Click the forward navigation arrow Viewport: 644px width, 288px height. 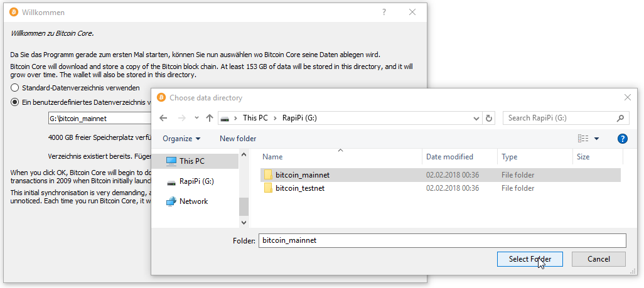click(x=181, y=119)
